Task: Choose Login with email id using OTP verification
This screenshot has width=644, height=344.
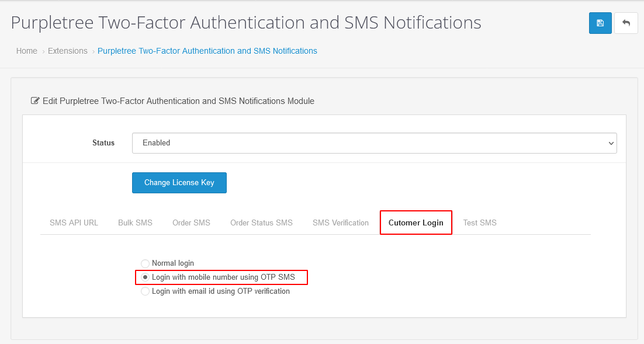Action: pos(145,291)
